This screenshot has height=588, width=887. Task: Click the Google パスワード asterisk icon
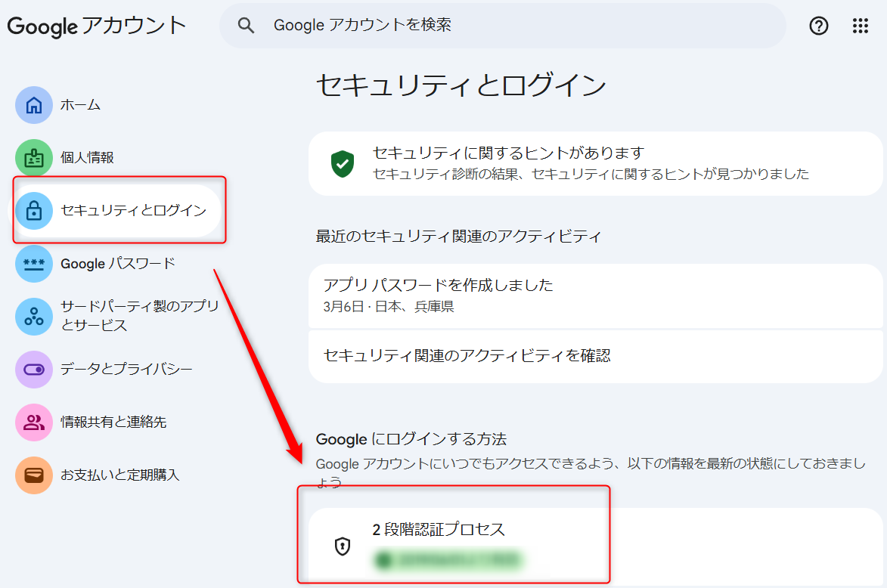pos(34,264)
